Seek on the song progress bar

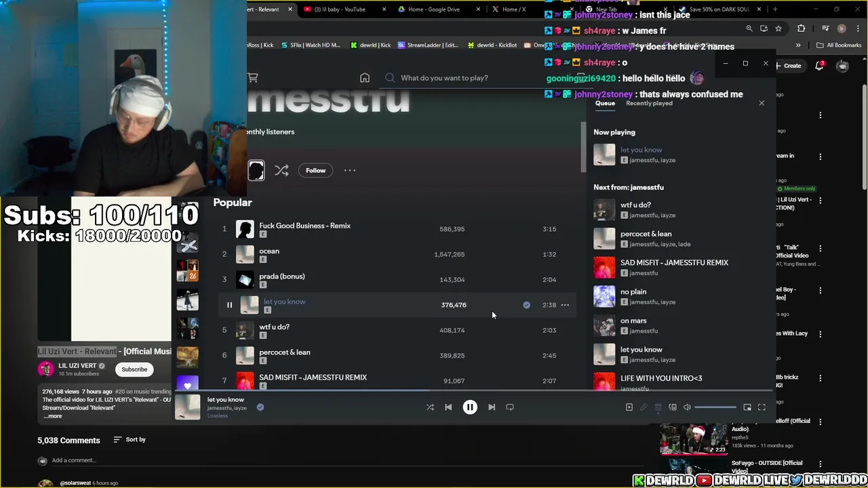473,390
